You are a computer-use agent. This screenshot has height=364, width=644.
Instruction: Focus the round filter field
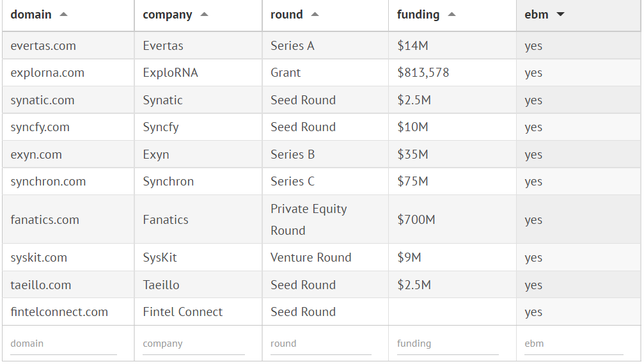pyautogui.click(x=320, y=344)
